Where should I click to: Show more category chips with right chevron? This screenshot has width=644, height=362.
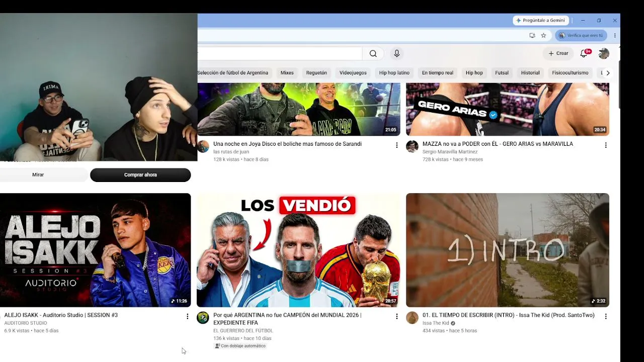[608, 73]
